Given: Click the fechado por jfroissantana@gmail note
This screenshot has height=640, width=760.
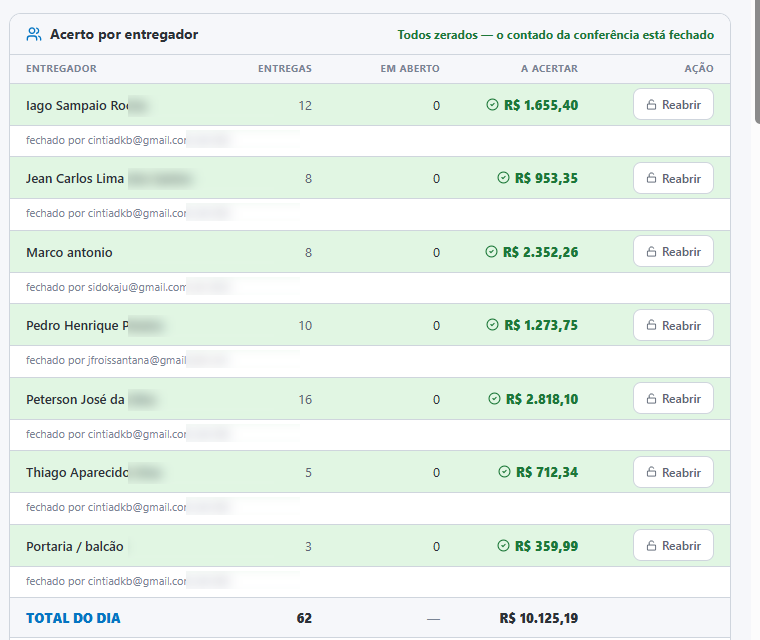Looking at the screenshot, I should point(106,360).
